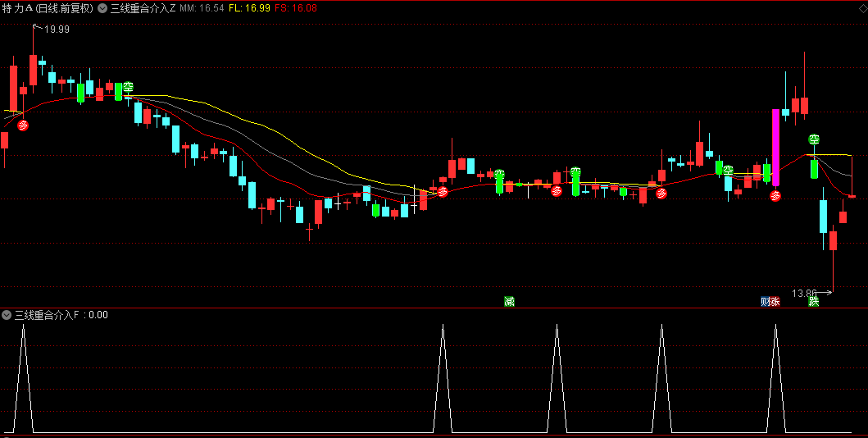Click 多 marker below the magenta candle
The width and height of the screenshot is (868, 438).
click(x=775, y=195)
